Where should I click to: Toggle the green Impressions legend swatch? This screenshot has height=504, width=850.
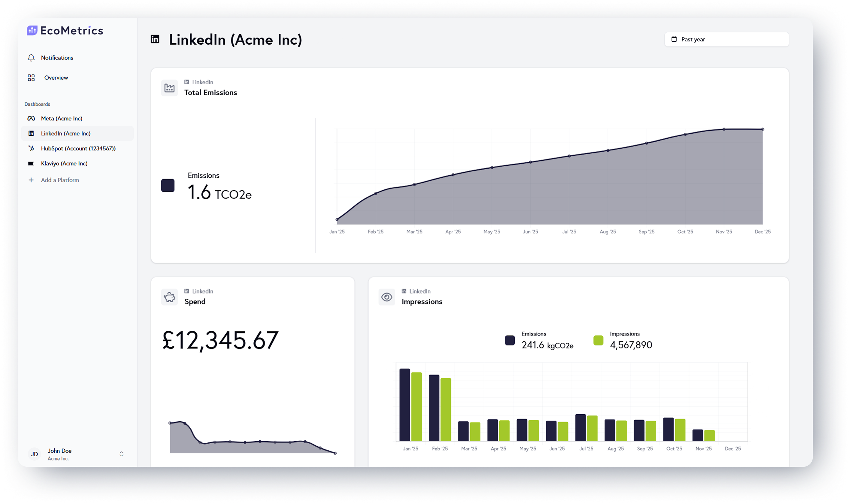pyautogui.click(x=598, y=340)
